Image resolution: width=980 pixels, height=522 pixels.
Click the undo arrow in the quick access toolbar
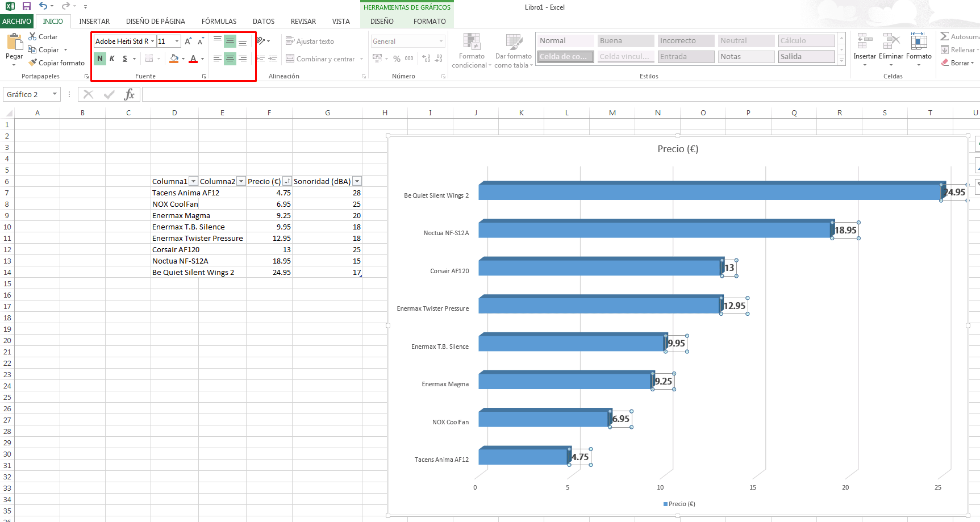[43, 6]
